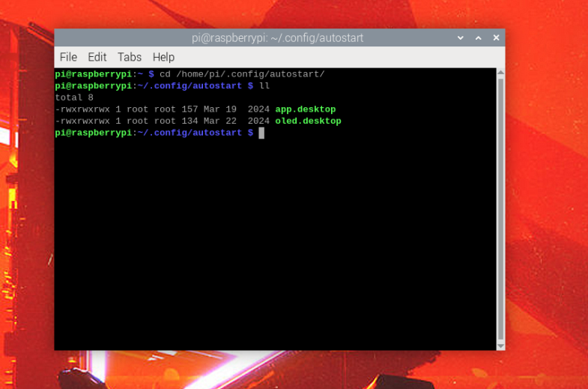
Task: Click file size 134 in listing
Action: 190,121
